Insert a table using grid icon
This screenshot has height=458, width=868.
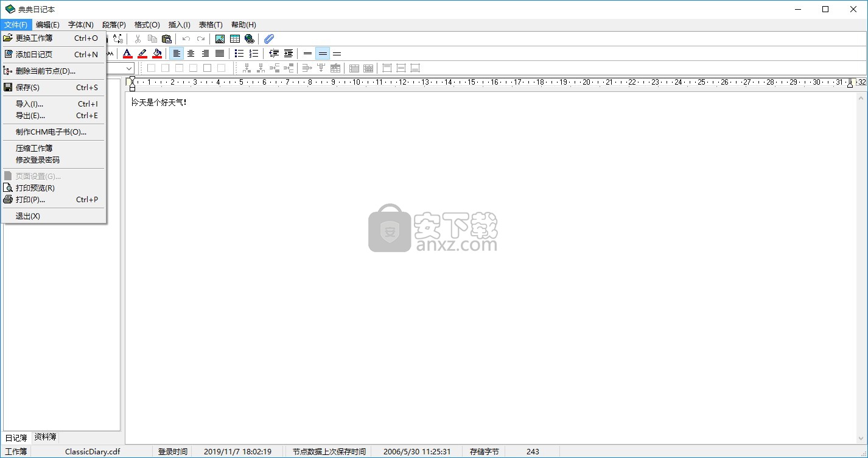point(235,38)
